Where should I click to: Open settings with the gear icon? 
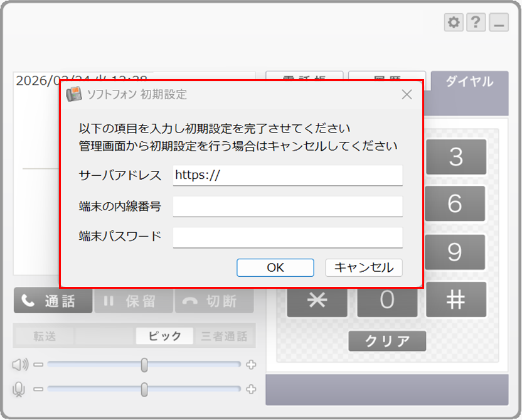(x=454, y=23)
